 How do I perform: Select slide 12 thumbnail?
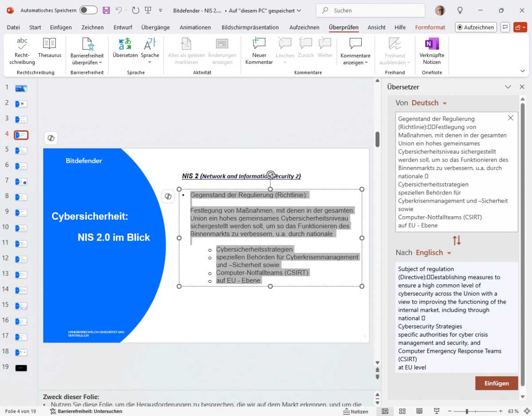tap(21, 259)
